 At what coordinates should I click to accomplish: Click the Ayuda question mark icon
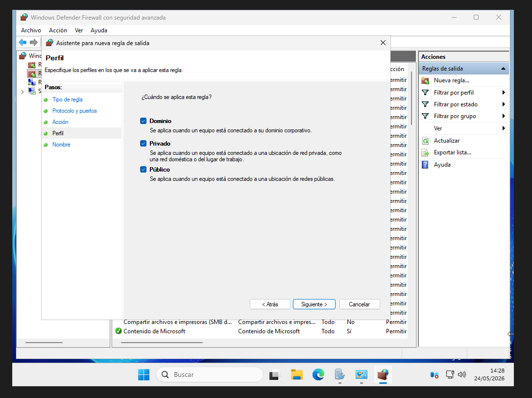click(425, 165)
